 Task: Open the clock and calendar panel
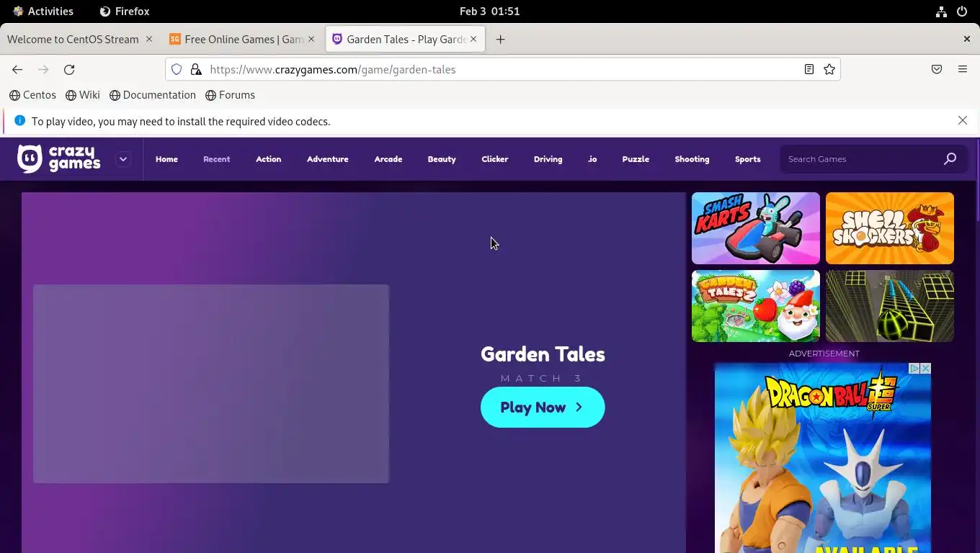click(490, 12)
